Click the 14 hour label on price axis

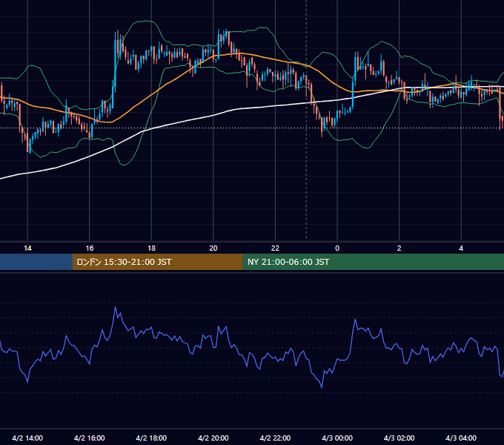pyautogui.click(x=27, y=248)
